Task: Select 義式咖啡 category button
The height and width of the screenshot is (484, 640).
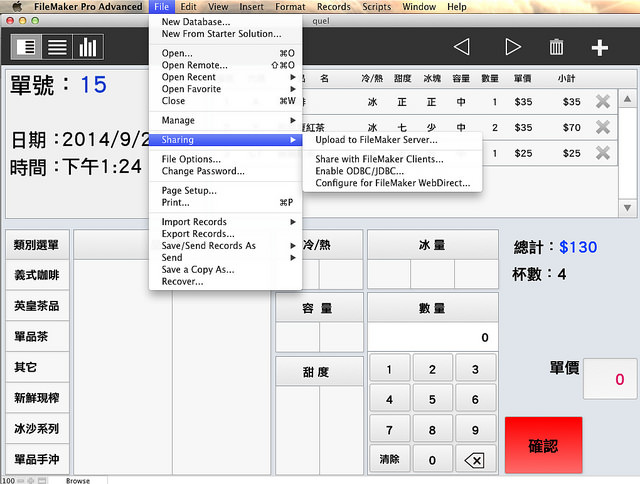Action: pyautogui.click(x=37, y=275)
